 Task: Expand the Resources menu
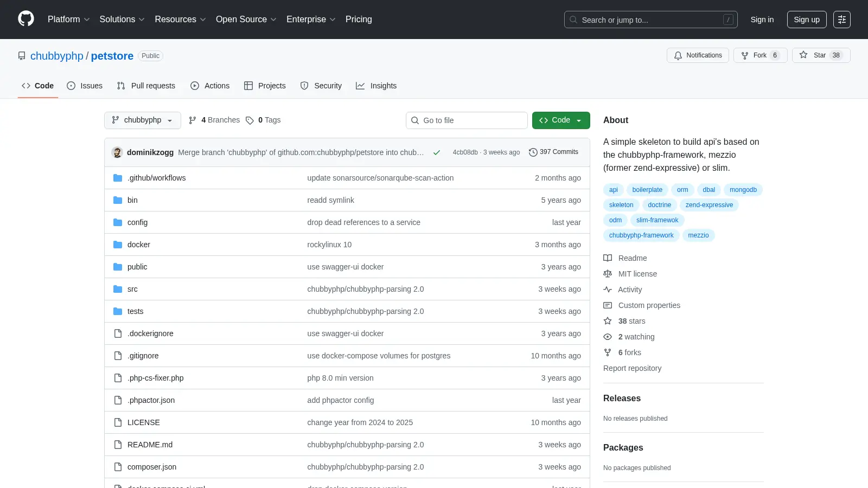pos(180,20)
